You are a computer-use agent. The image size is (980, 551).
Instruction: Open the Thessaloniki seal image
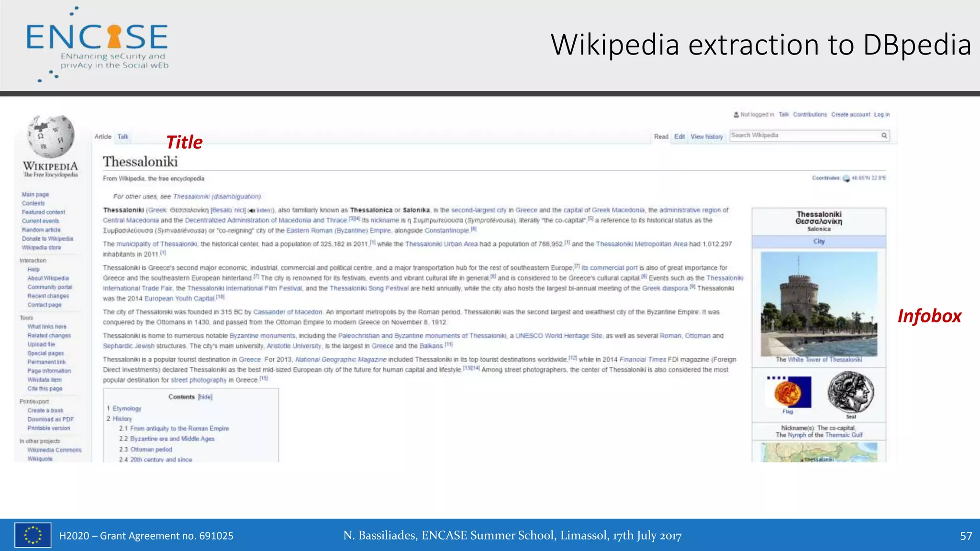pyautogui.click(x=851, y=392)
